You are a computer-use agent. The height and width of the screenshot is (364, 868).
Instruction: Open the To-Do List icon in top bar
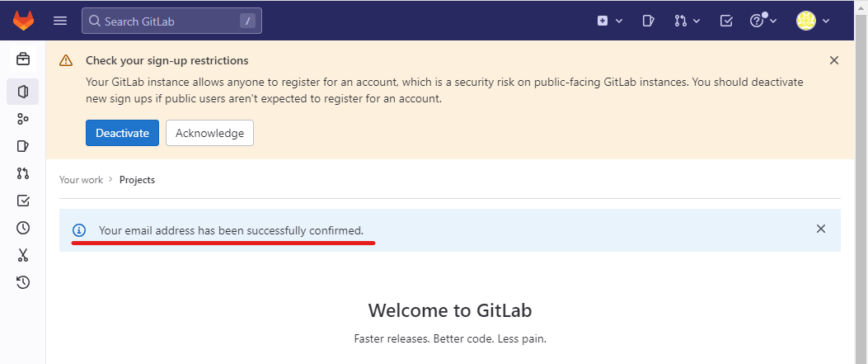(726, 21)
